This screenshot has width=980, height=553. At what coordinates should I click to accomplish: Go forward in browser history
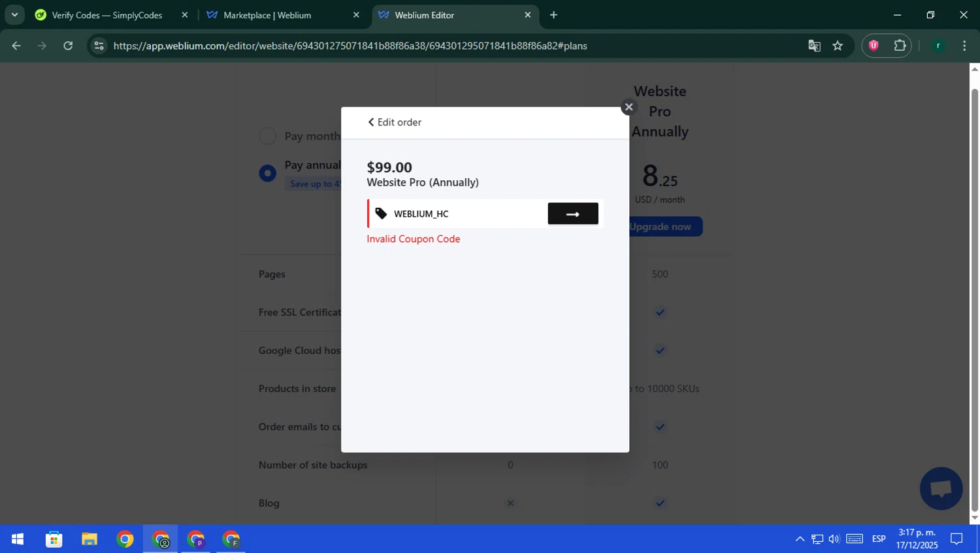(42, 46)
